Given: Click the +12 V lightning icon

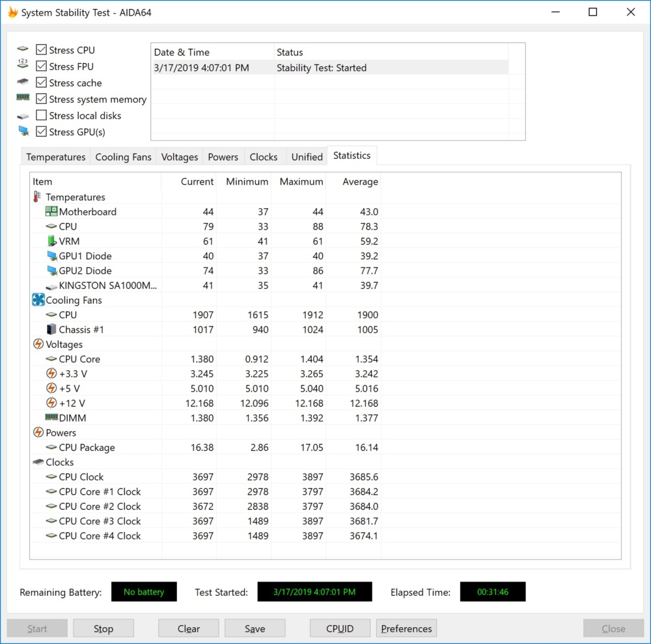Looking at the screenshot, I should coord(51,403).
